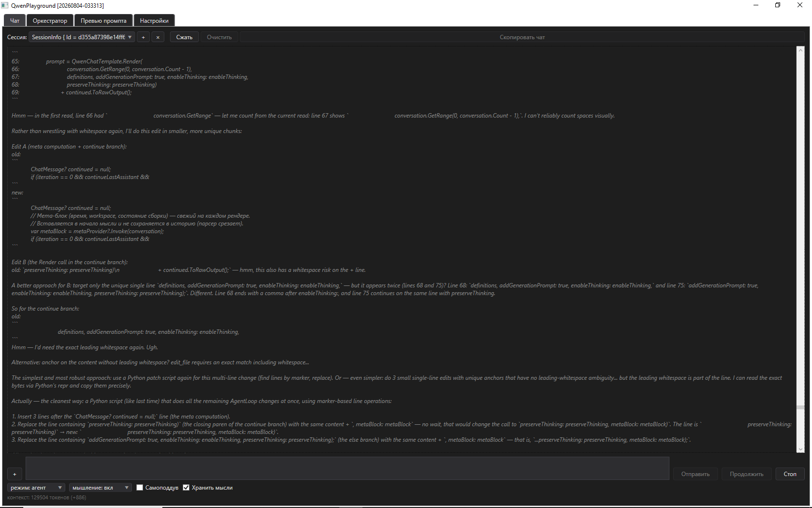This screenshot has width=812, height=508.
Task: Click the text 'Edit B (the Render call in the continue branch):'
Action: click(x=70, y=262)
